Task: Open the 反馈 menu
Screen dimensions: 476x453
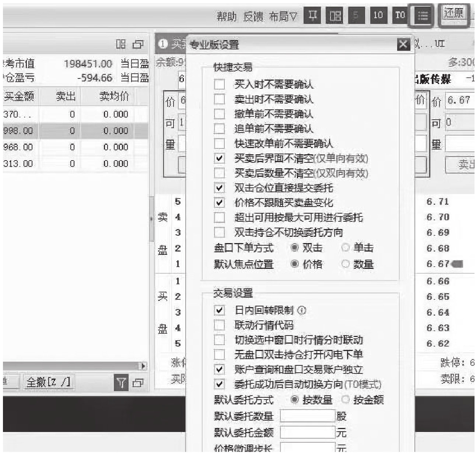Action: click(253, 17)
